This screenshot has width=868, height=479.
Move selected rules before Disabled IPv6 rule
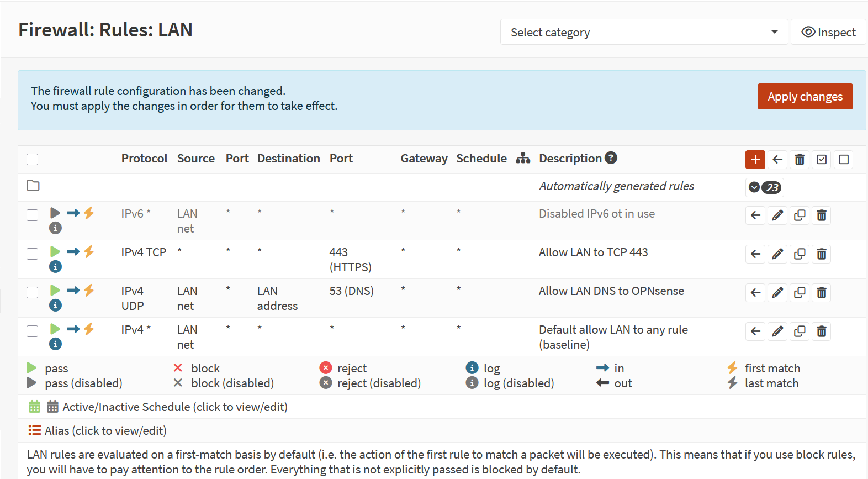click(755, 215)
